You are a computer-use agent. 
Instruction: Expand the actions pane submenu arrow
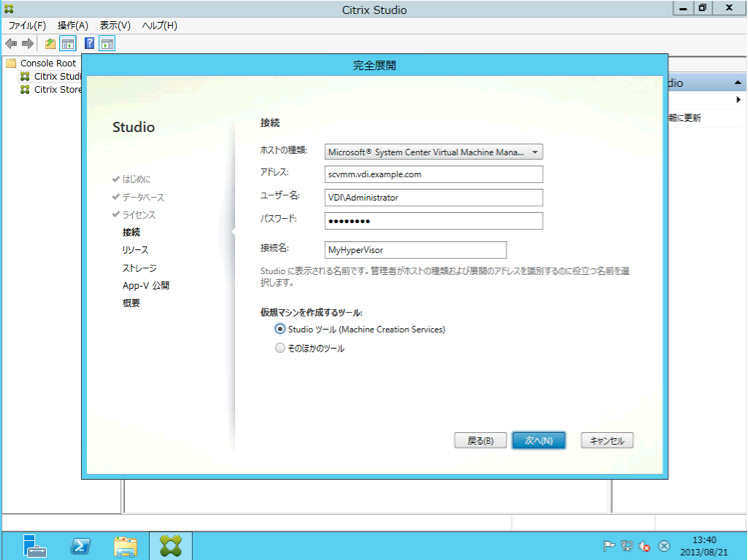click(738, 100)
